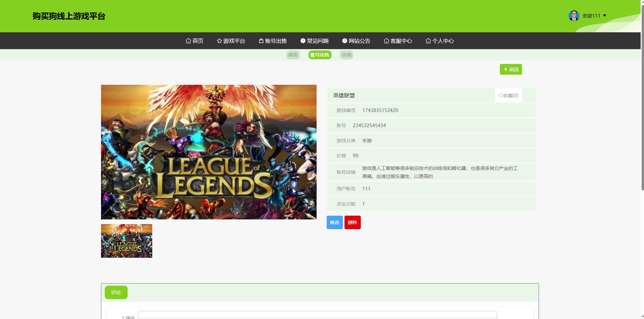Image resolution: width=644 pixels, height=319 pixels.
Task: Click the 用户账号 value 111
Action: pos(366,189)
